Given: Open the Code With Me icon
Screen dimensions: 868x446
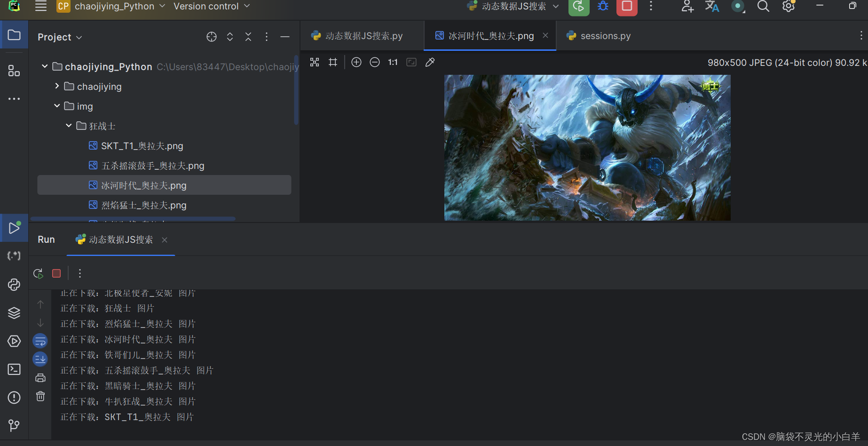Looking at the screenshot, I should pyautogui.click(x=687, y=6).
